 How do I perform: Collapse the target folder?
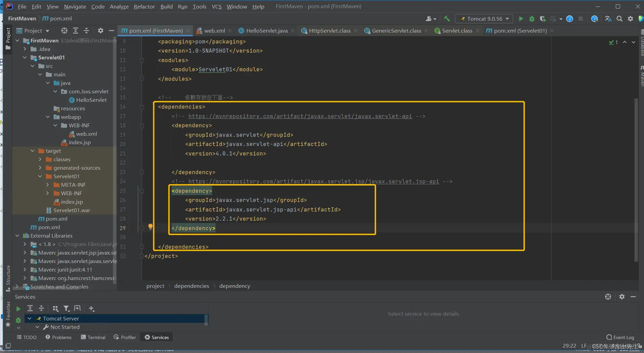(33, 151)
